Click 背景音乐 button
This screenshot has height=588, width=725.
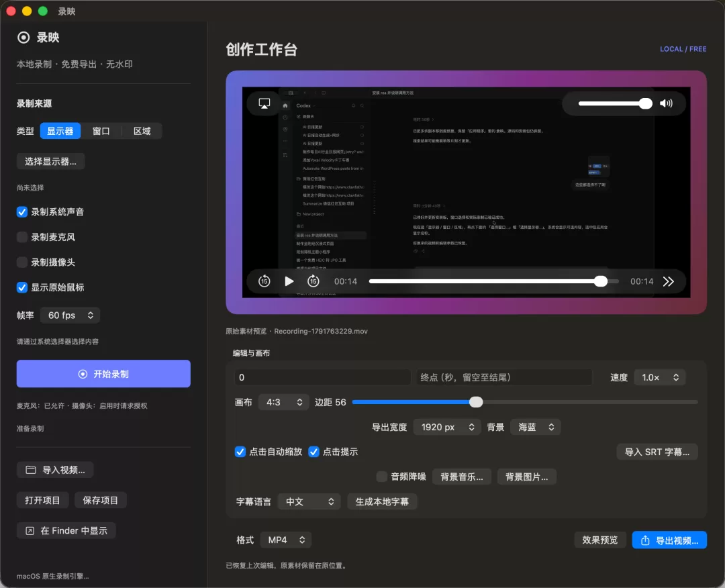[x=461, y=477]
